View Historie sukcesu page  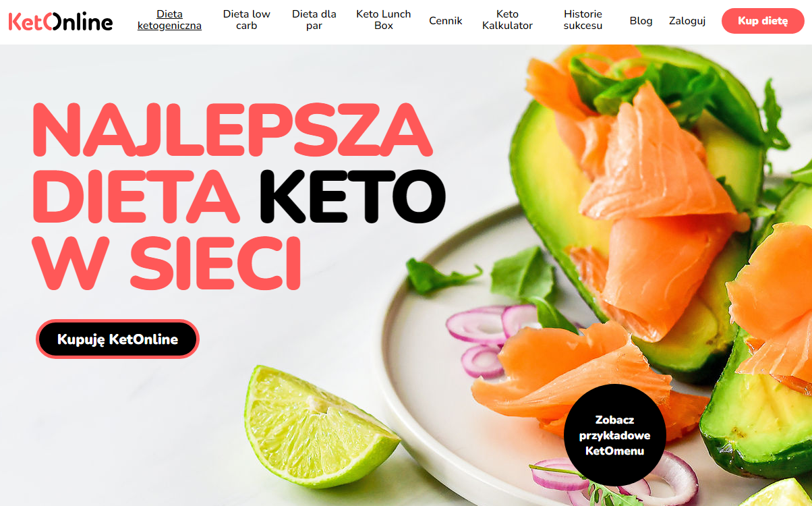click(x=583, y=20)
